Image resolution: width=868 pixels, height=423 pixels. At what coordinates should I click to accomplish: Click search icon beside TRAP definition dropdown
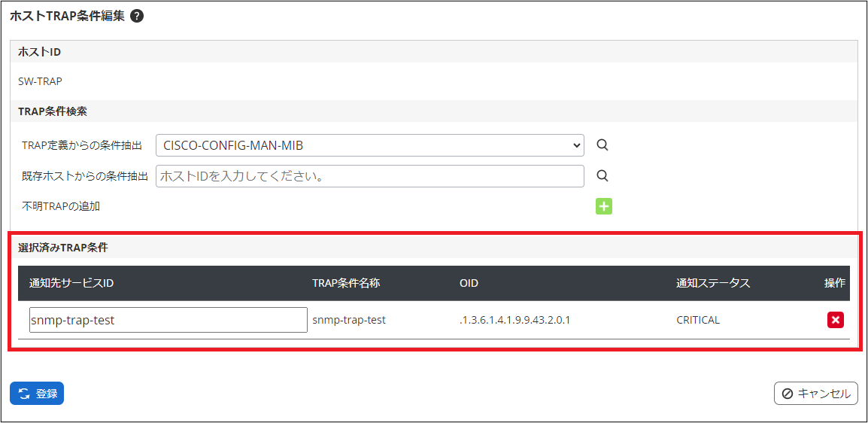(x=602, y=145)
